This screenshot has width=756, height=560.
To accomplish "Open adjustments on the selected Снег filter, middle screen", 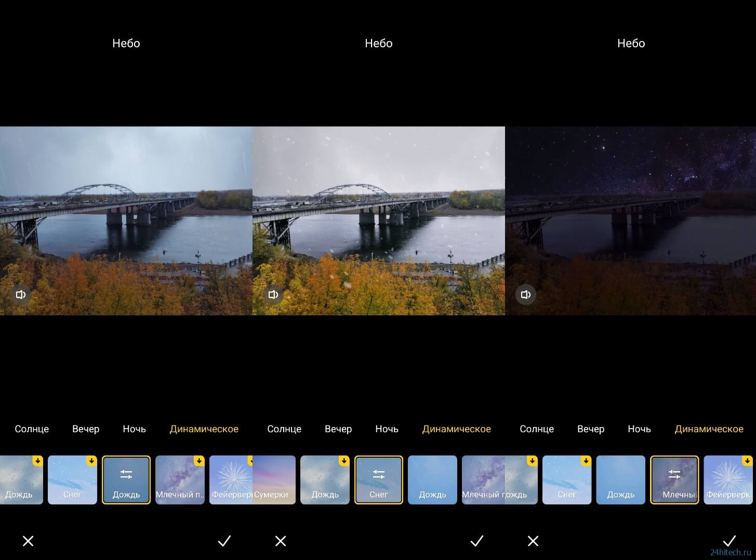I will tap(379, 474).
